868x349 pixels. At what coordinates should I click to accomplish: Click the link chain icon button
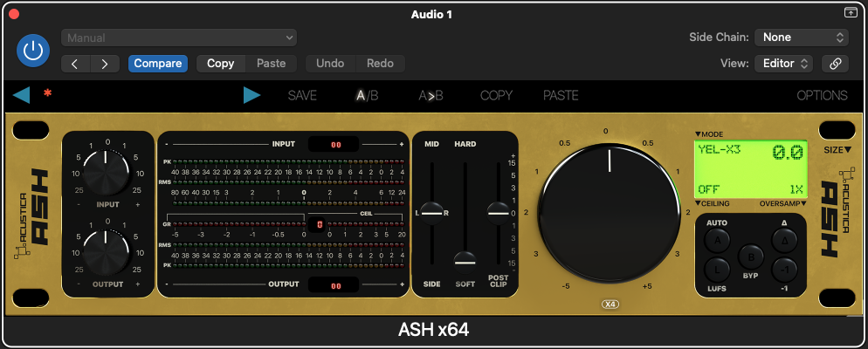tap(836, 64)
